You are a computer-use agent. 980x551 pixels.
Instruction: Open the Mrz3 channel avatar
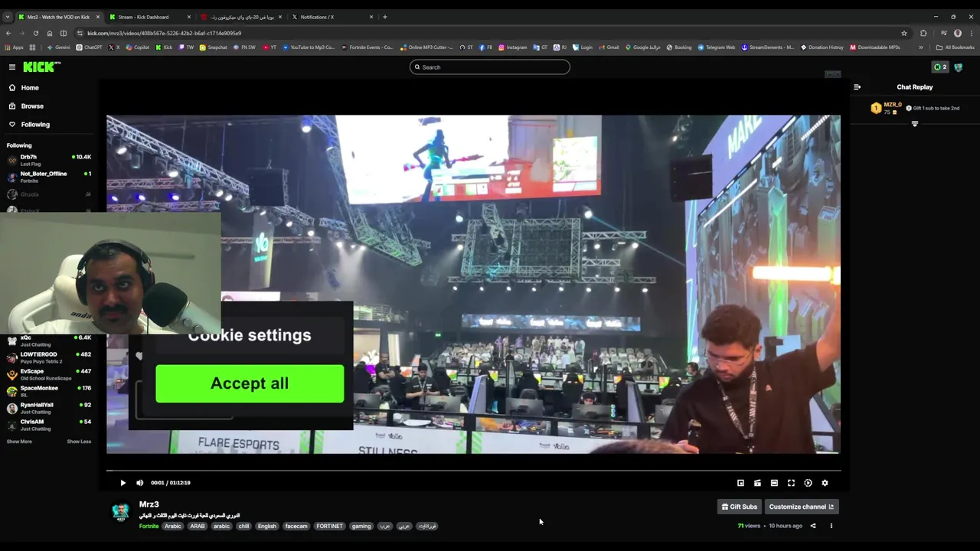click(120, 512)
